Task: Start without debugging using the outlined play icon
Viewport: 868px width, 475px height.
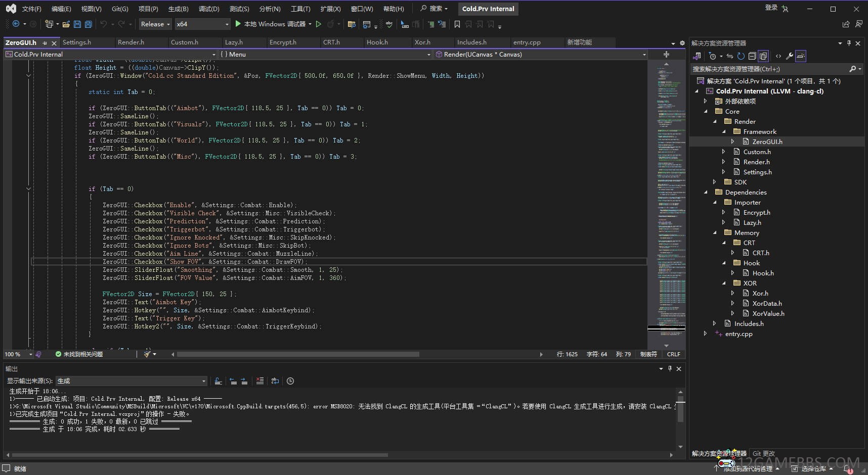Action: [318, 24]
